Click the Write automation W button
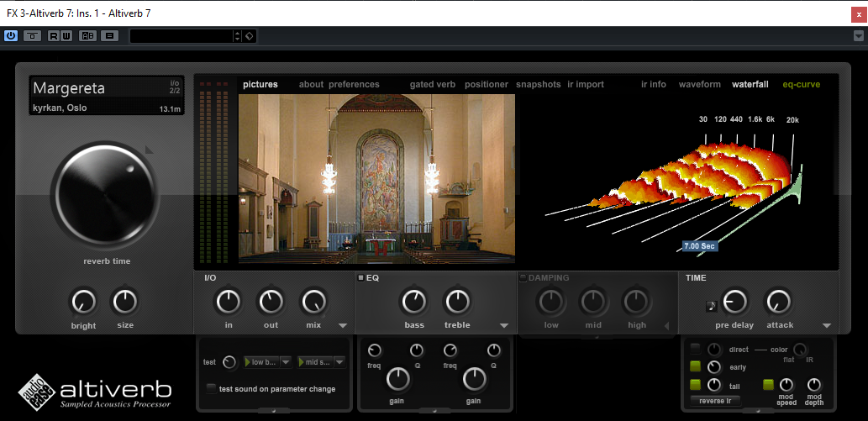This screenshot has width=868, height=421. [x=66, y=36]
